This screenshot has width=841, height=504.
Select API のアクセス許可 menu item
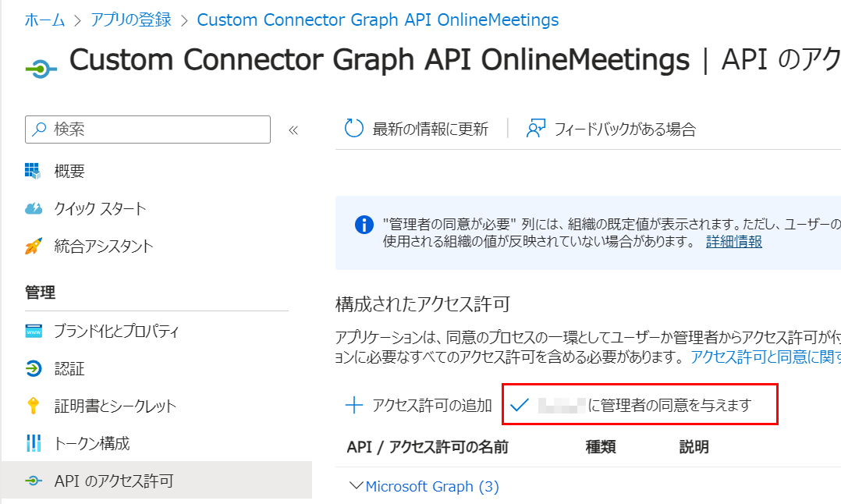(113, 481)
